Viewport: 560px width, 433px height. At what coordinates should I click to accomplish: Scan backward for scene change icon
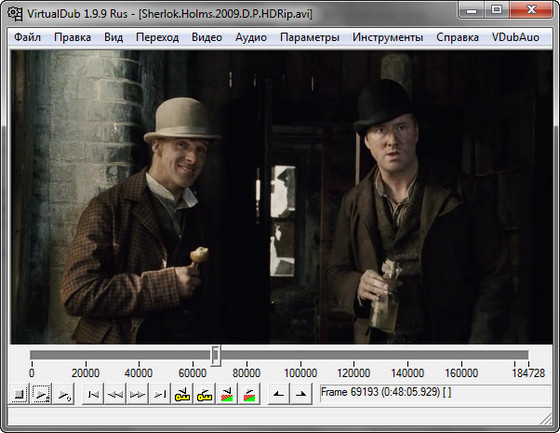point(227,394)
